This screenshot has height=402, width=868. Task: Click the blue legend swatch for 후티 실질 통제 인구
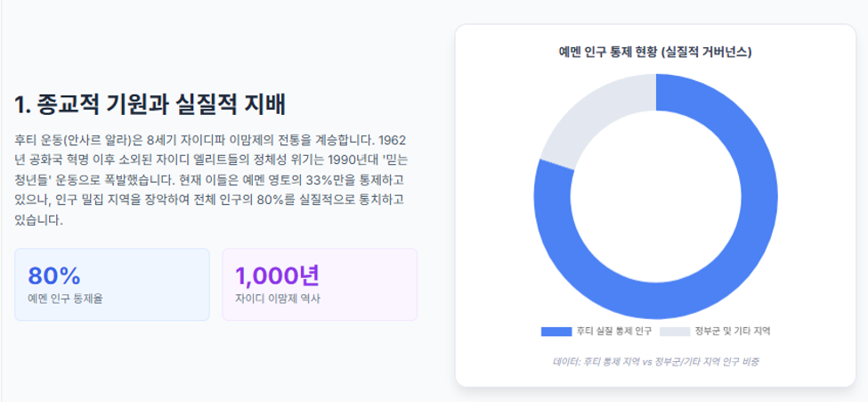click(x=556, y=332)
